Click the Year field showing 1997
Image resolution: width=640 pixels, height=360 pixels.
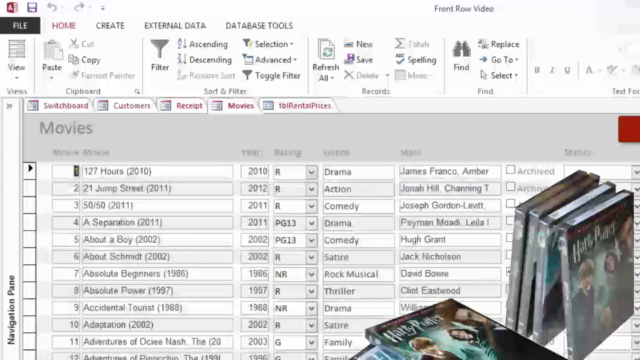[x=255, y=291]
